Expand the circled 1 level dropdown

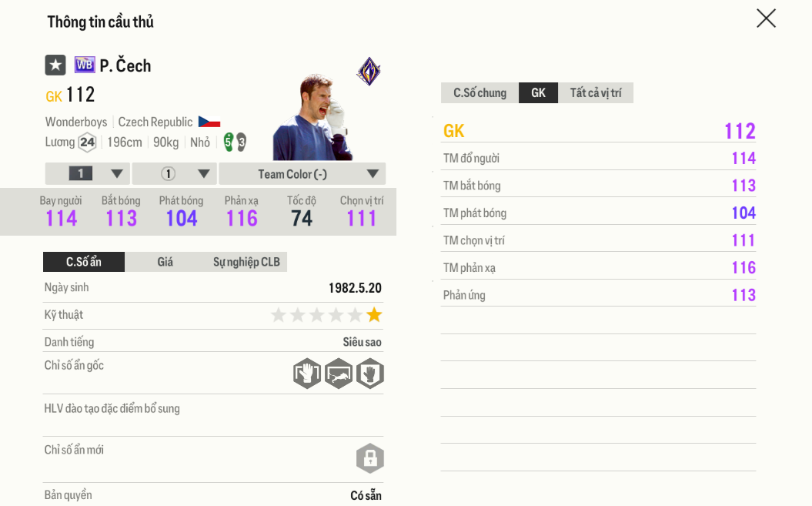pyautogui.click(x=175, y=174)
